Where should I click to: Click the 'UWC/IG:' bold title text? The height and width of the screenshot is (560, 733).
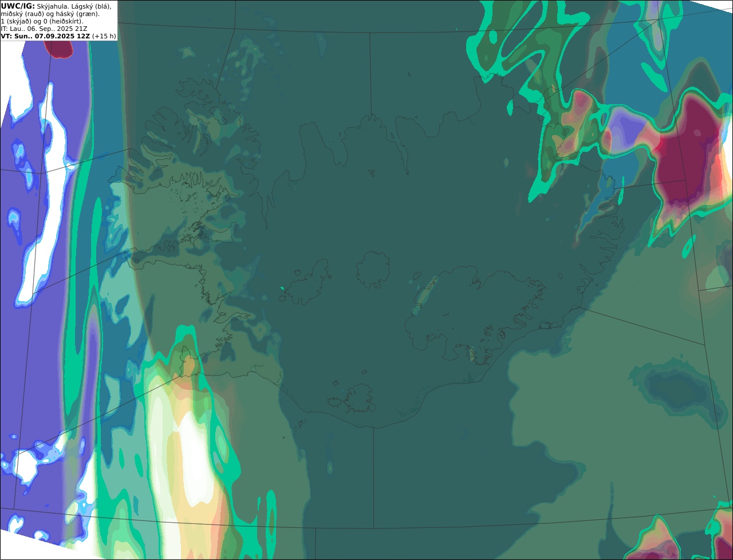18,6
